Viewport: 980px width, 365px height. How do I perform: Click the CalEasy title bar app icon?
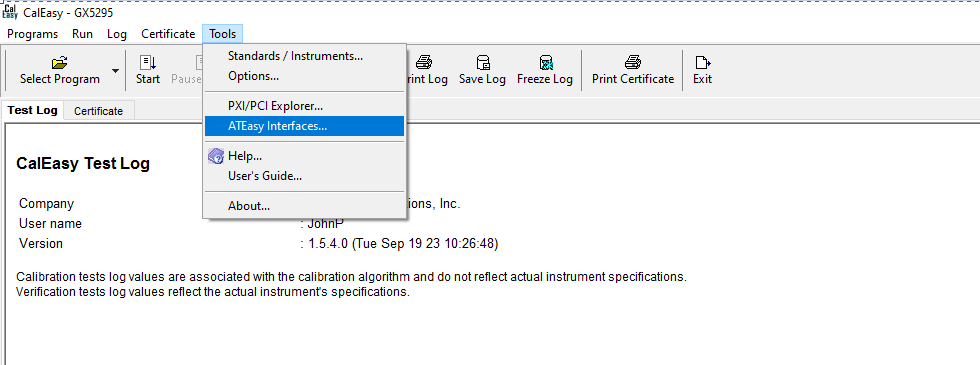(10, 12)
